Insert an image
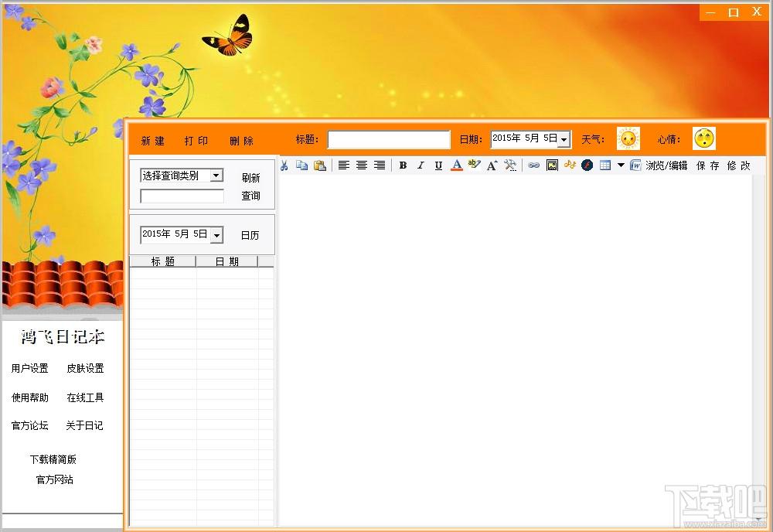This screenshot has width=773, height=532. coord(552,165)
